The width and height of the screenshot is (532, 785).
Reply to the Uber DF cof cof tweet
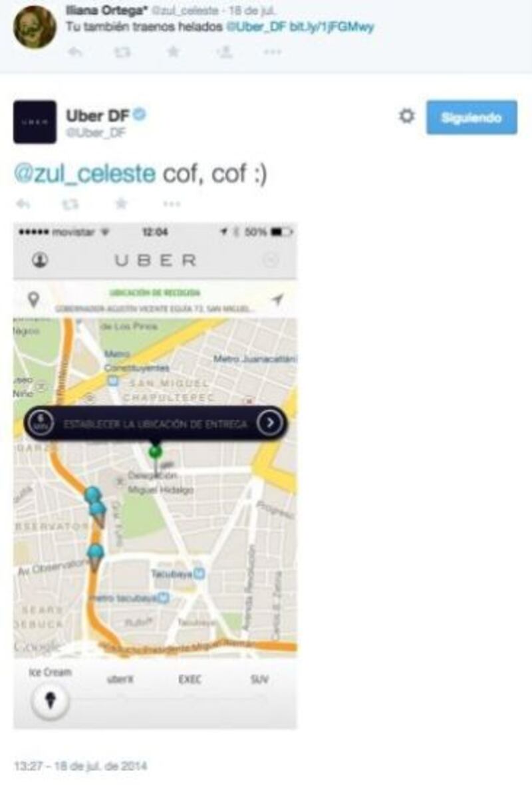[x=23, y=204]
